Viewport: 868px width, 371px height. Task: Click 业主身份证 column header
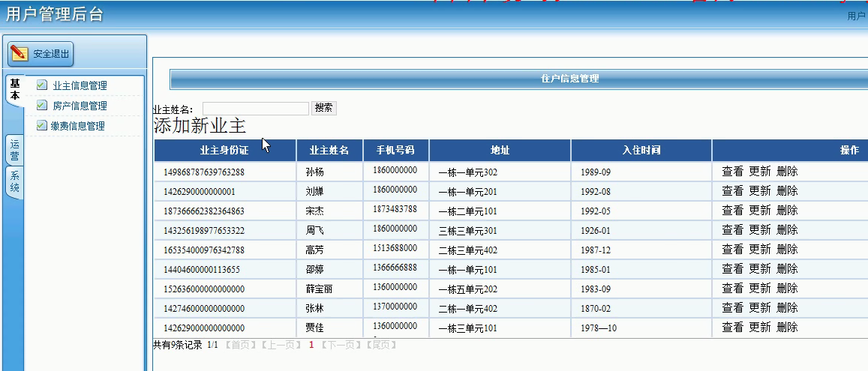click(224, 151)
